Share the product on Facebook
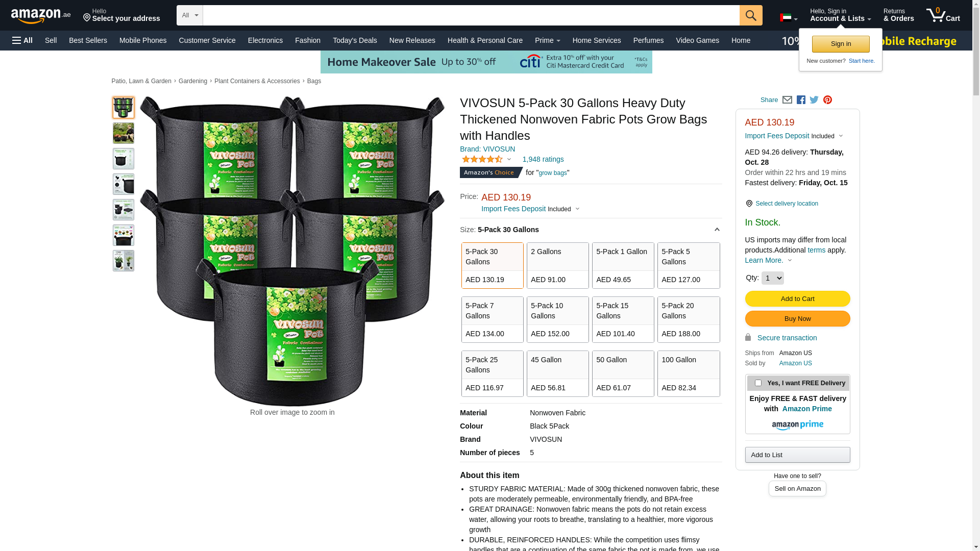This screenshot has width=980, height=551. 801,100
